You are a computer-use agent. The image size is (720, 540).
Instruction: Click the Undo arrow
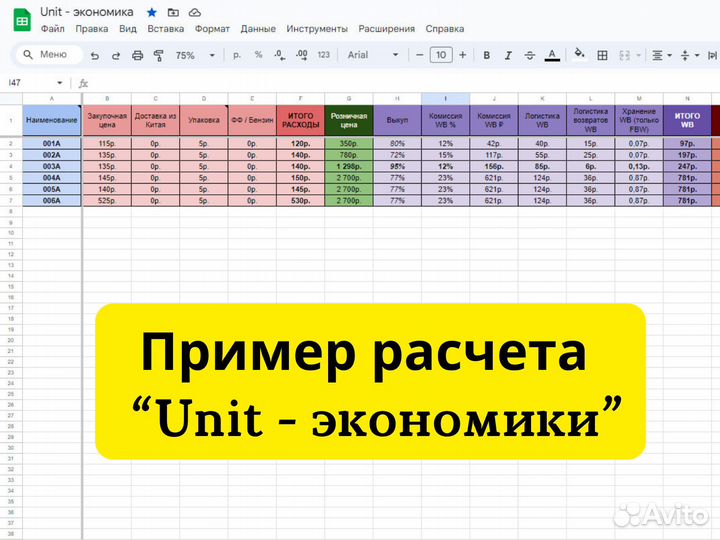(x=95, y=56)
